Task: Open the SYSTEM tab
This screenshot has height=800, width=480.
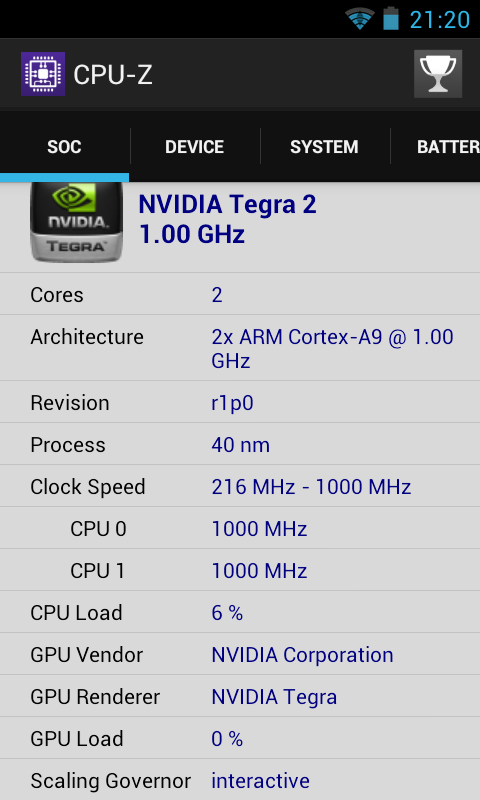Action: click(x=324, y=147)
